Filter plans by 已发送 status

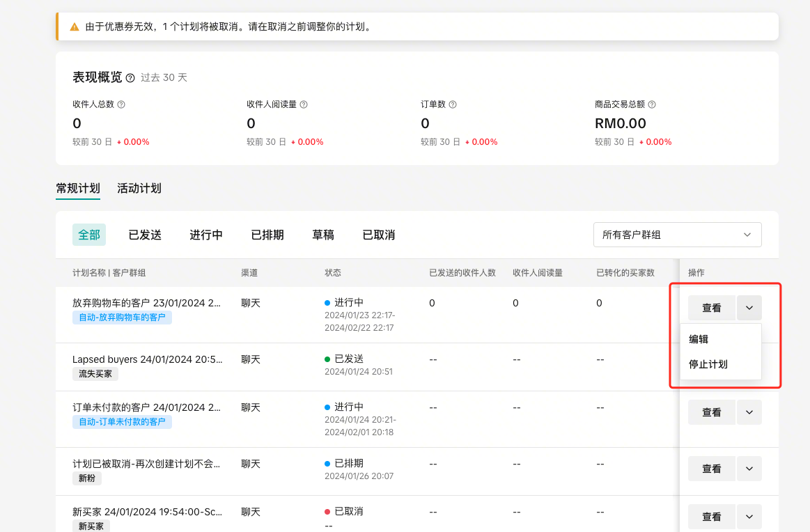point(145,235)
